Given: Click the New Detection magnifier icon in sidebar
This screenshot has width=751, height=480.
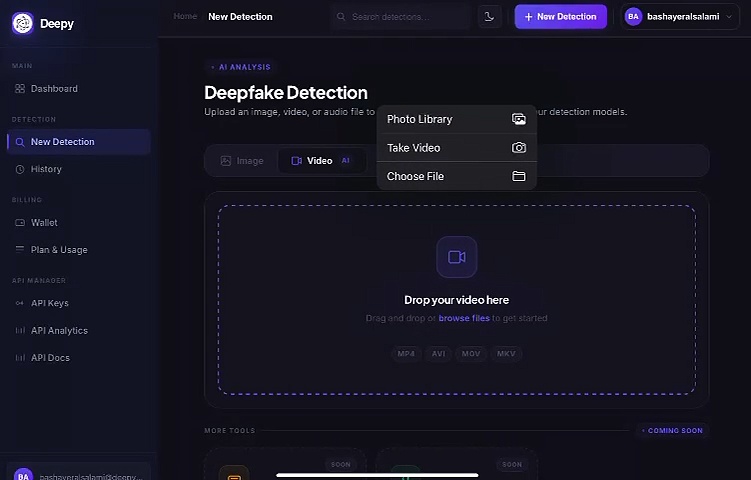Looking at the screenshot, I should (x=20, y=142).
